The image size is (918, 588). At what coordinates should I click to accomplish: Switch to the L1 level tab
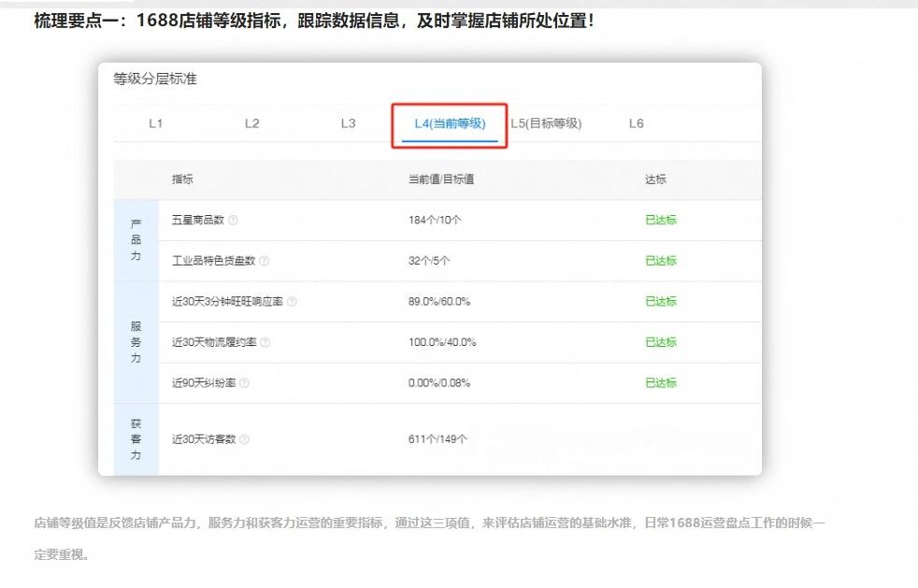pyautogui.click(x=155, y=123)
